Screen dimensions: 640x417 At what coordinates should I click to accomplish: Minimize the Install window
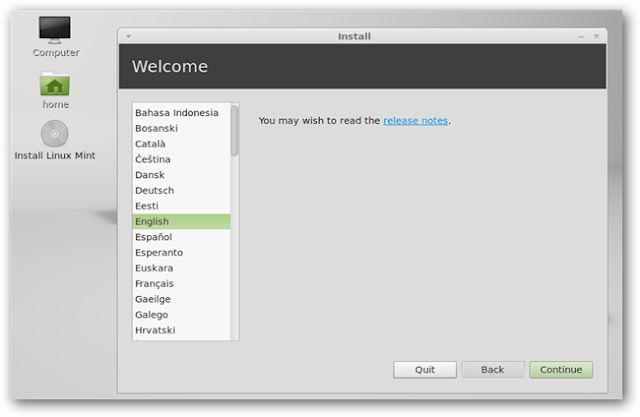pyautogui.click(x=581, y=37)
